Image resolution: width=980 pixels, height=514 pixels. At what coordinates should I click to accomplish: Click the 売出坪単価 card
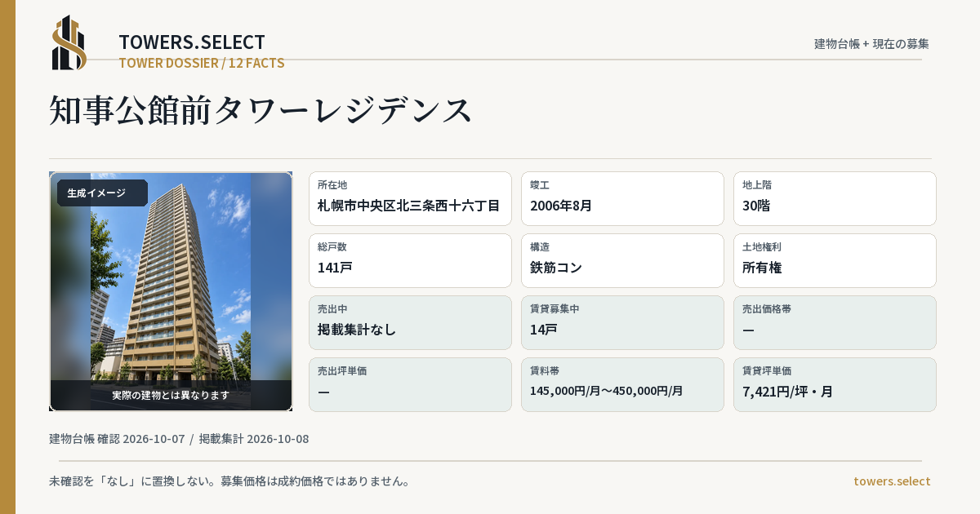(410, 384)
